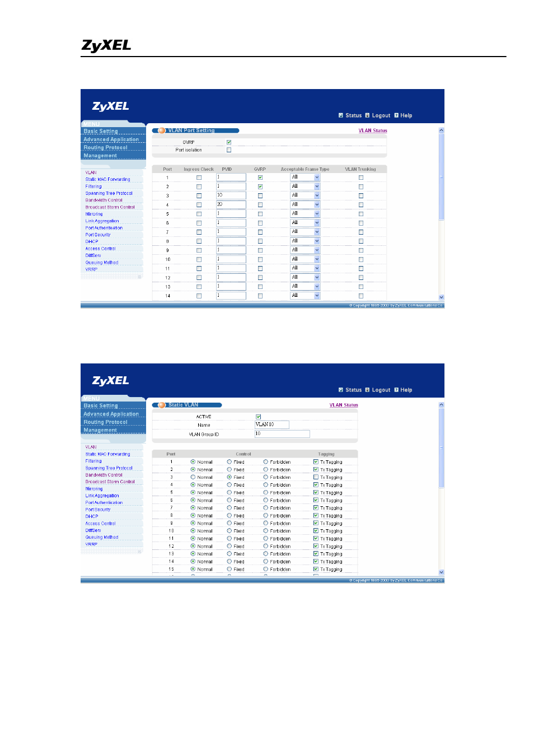This screenshot has width=534, height=756.
Task: Click the Help icon above Static VLAN panel
Action: pyautogui.click(x=396, y=390)
